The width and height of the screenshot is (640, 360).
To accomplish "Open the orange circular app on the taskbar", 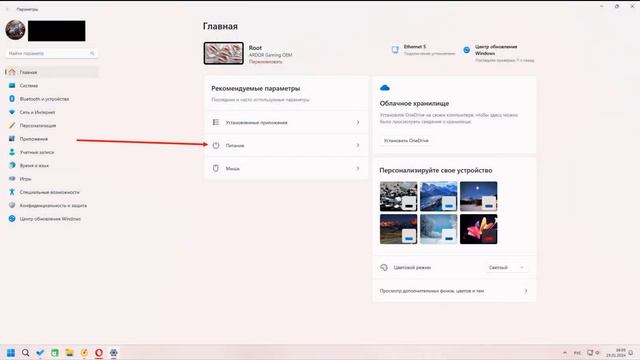I will click(84, 353).
